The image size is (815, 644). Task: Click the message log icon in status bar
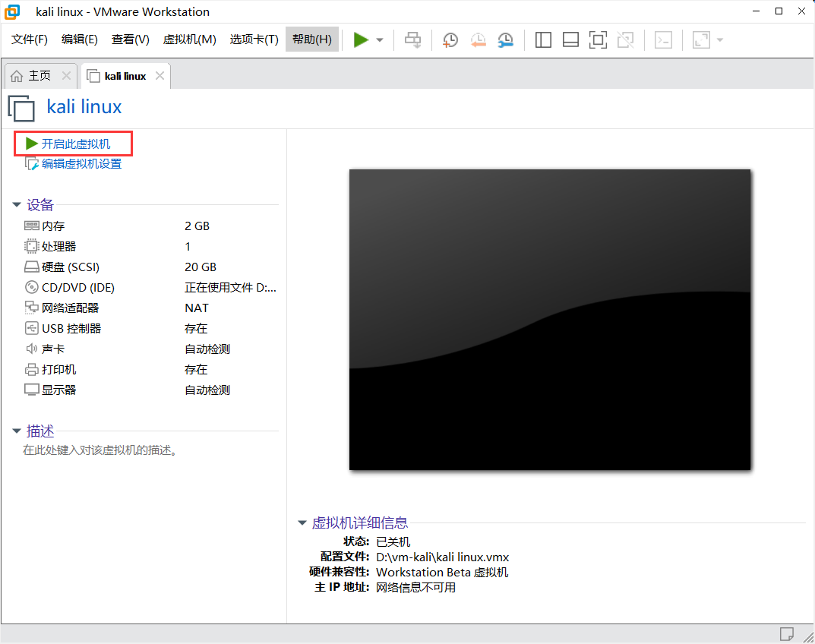click(786, 634)
